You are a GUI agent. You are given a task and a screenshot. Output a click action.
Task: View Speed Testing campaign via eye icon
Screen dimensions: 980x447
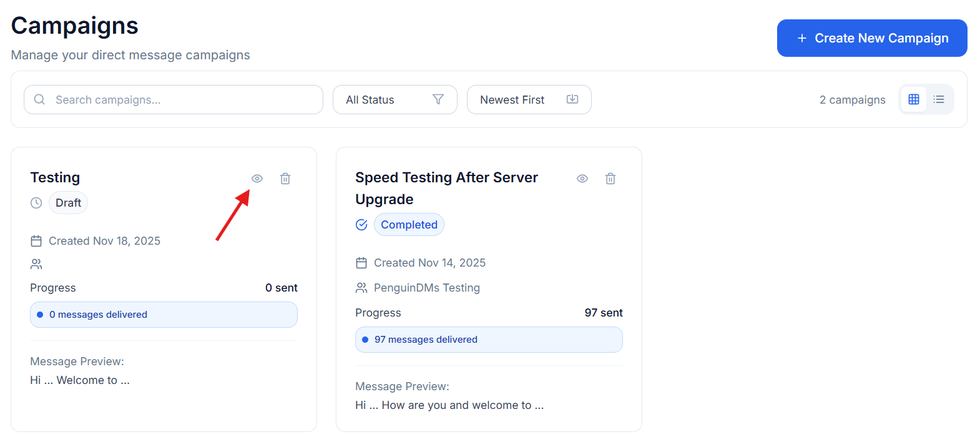[582, 179]
